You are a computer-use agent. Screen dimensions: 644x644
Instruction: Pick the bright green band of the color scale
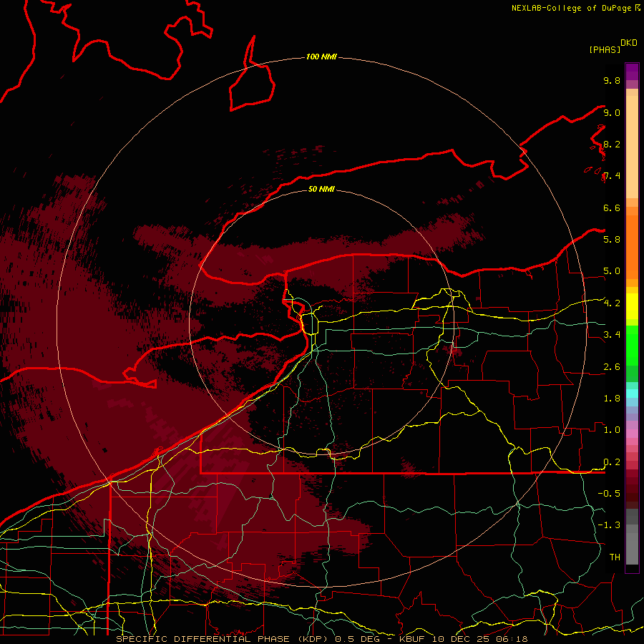click(x=632, y=344)
